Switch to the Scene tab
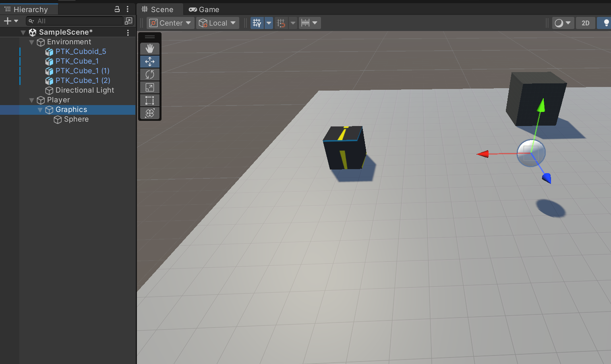 pyautogui.click(x=158, y=9)
